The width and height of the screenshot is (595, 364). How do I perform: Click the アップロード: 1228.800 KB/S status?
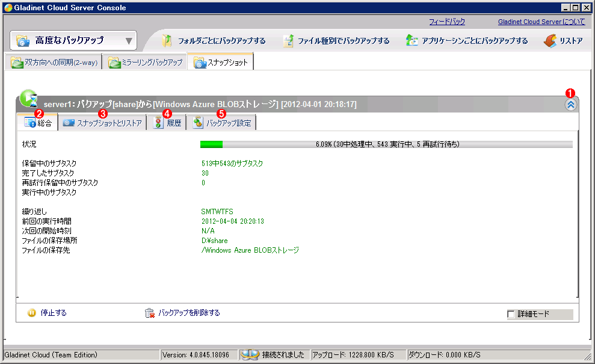coord(353,355)
